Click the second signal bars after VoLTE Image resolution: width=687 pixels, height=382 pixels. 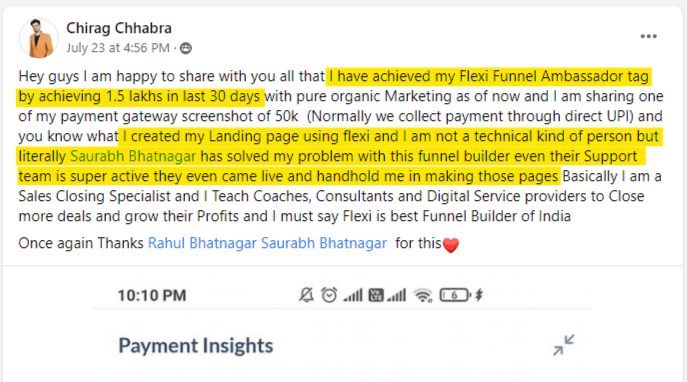tap(397, 296)
